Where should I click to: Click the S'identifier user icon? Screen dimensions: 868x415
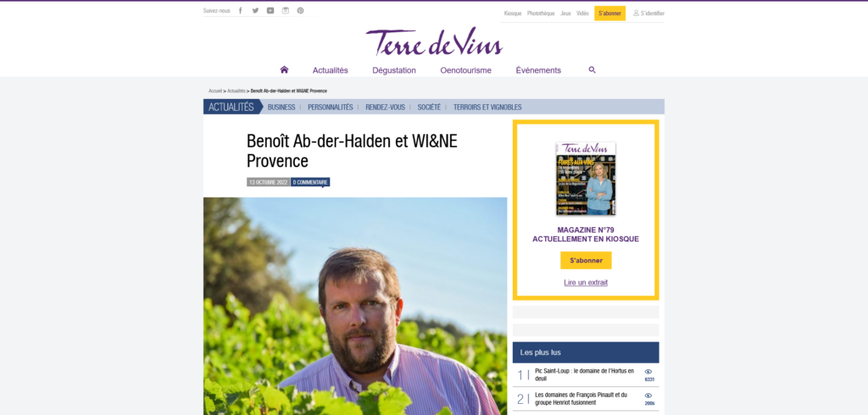coord(636,13)
